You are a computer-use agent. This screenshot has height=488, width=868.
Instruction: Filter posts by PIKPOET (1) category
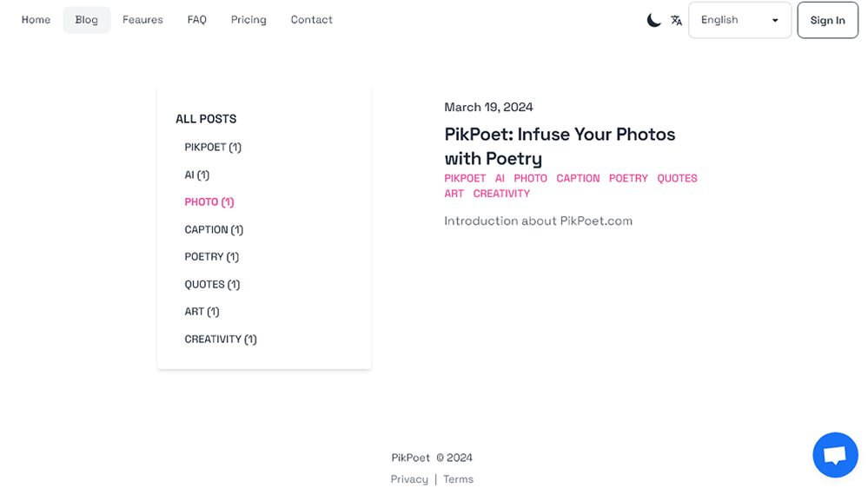[x=213, y=147]
